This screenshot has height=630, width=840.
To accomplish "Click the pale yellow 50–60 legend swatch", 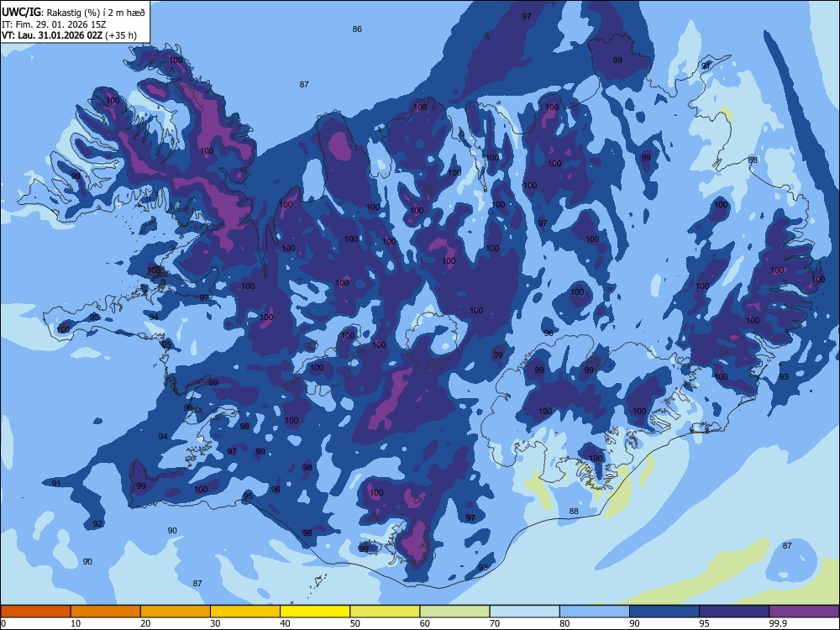I will tap(386, 612).
